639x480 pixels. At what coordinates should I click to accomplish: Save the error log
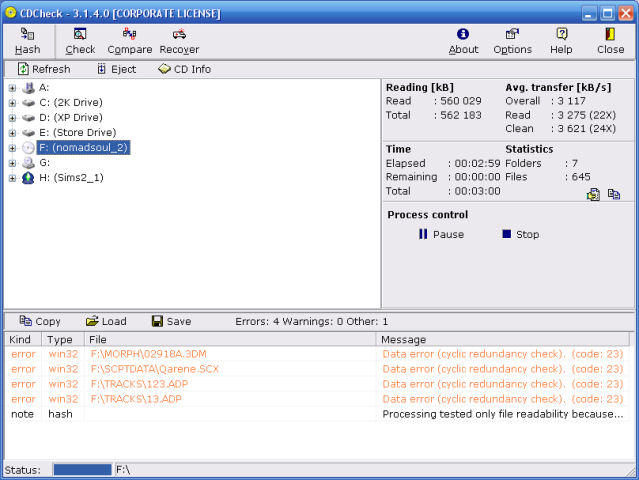(x=172, y=321)
